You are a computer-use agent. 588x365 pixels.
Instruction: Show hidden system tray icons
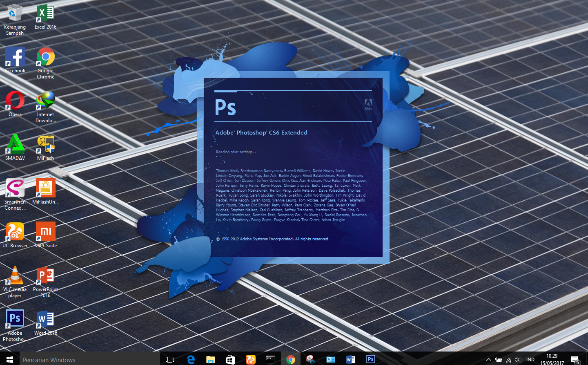click(x=488, y=360)
